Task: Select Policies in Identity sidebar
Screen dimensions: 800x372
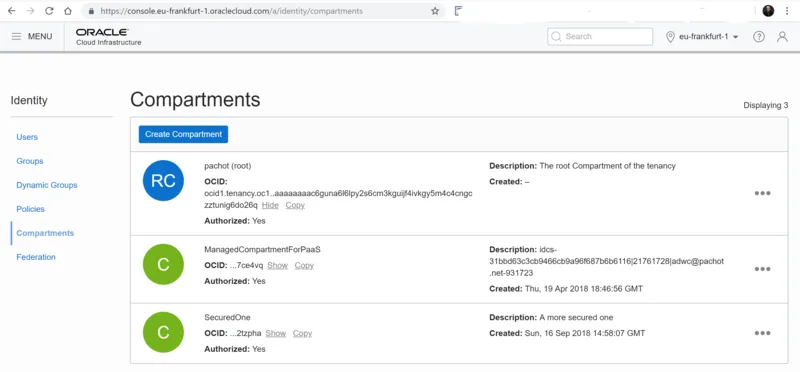Action: 30,209
